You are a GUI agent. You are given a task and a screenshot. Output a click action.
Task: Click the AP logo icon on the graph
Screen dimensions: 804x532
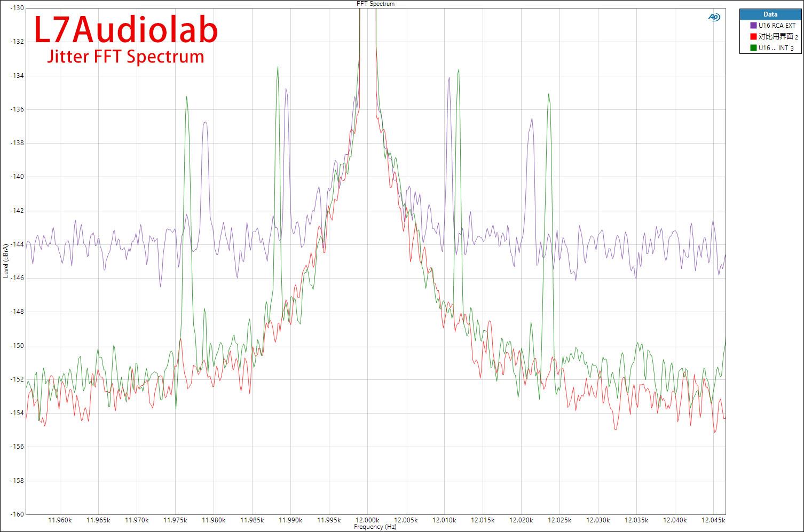coord(714,17)
